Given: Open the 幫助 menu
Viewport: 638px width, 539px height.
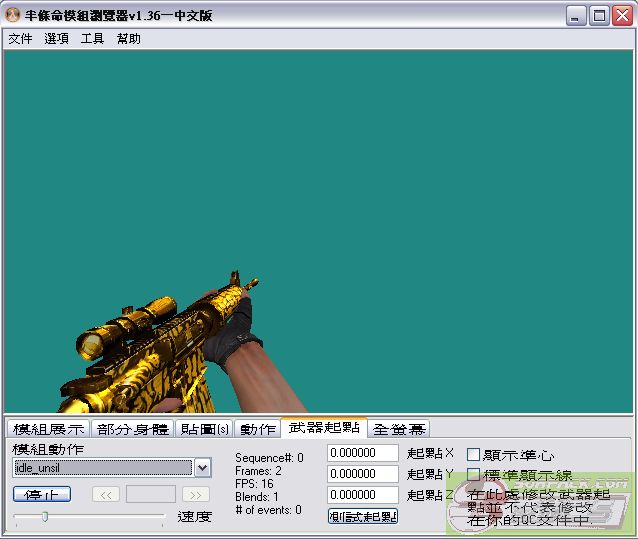Looking at the screenshot, I should [x=128, y=39].
